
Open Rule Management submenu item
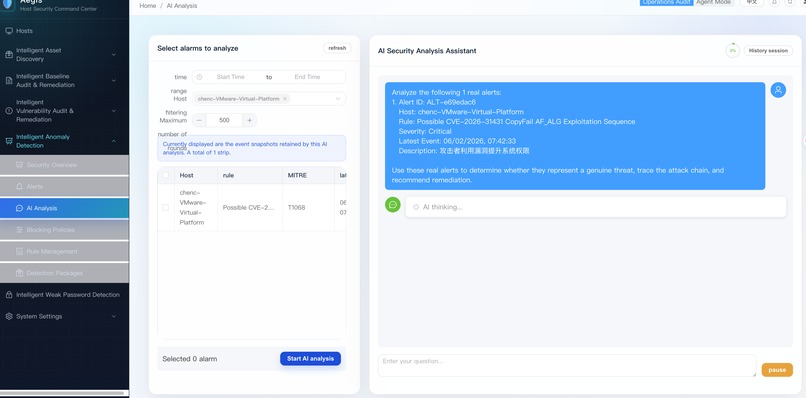pos(64,251)
